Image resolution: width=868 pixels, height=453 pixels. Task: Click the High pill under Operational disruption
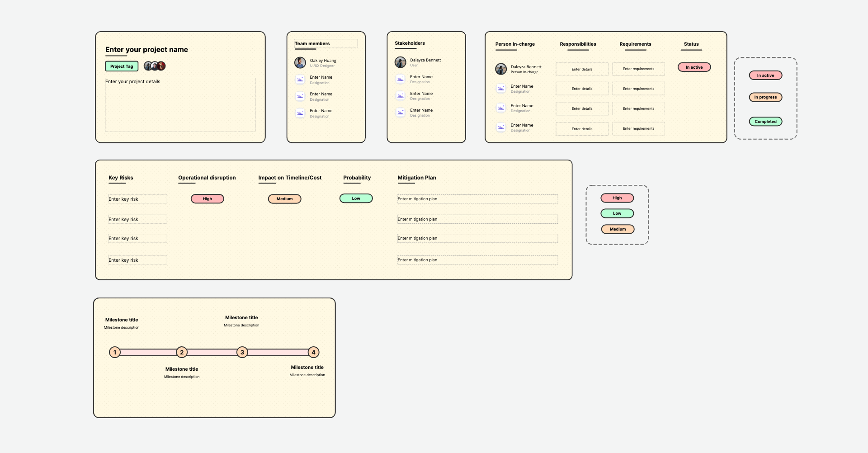[208, 199]
